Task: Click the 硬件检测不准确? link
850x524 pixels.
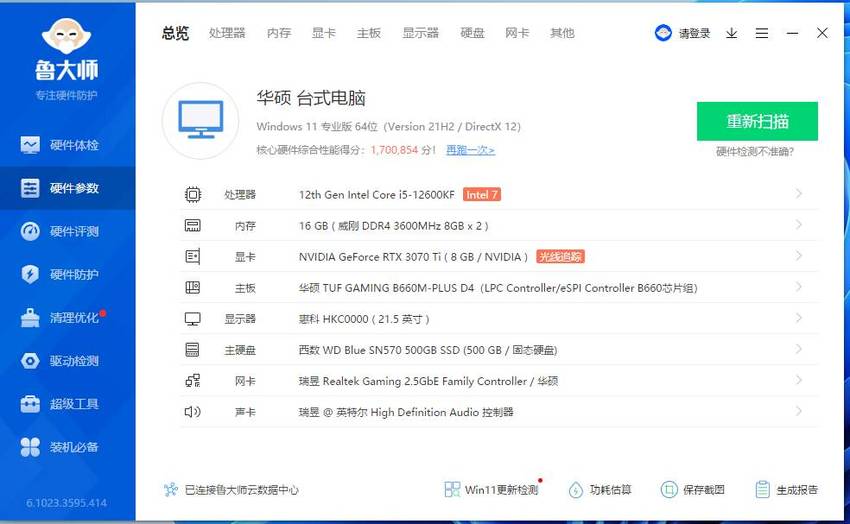Action: (755, 152)
